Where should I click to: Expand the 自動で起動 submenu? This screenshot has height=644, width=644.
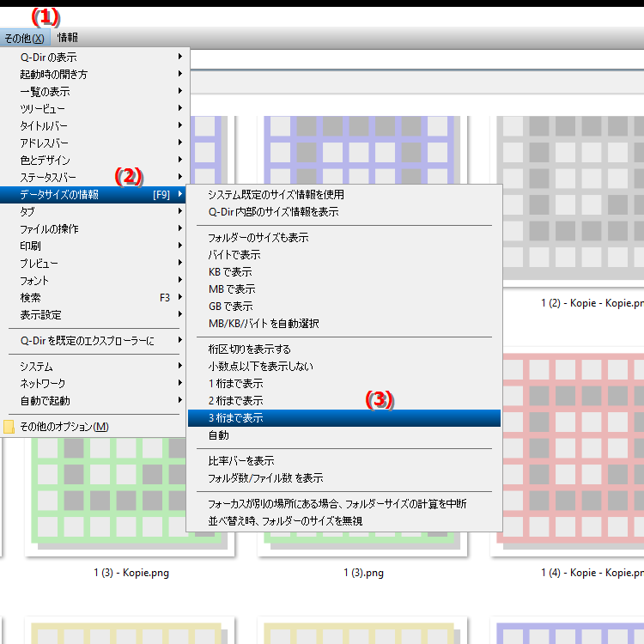click(x=94, y=401)
